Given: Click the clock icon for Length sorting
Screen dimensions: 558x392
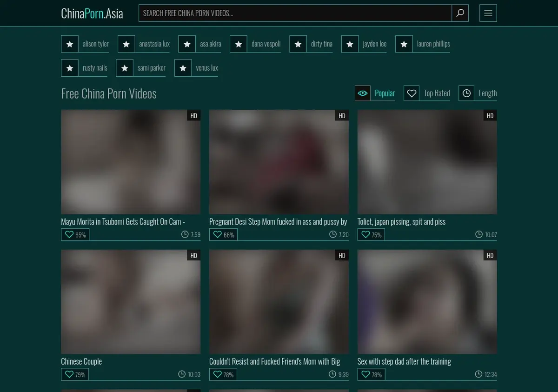Looking at the screenshot, I should coord(466,93).
